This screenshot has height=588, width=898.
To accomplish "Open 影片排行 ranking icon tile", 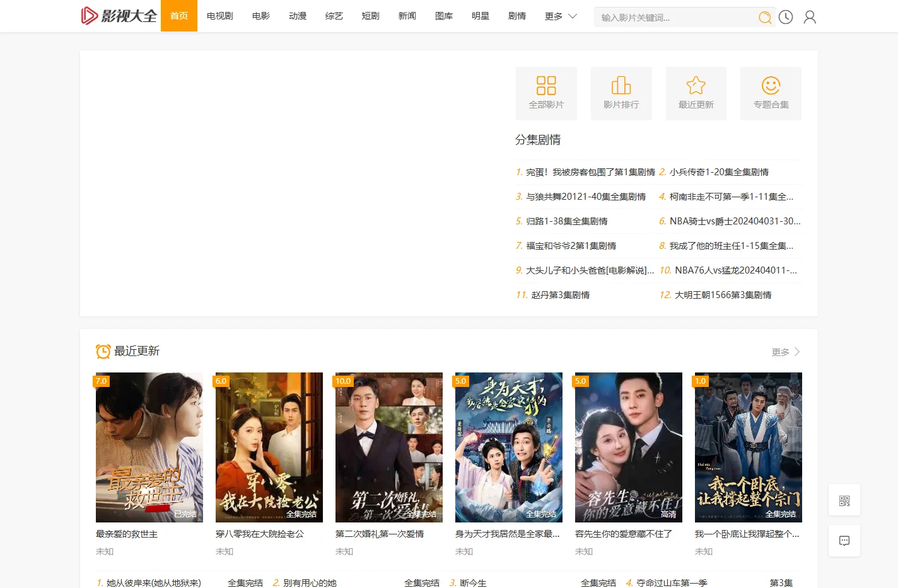I will [x=621, y=93].
